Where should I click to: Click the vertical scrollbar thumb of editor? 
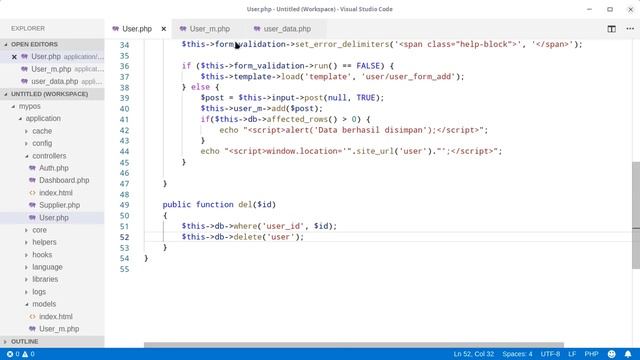(x=636, y=215)
